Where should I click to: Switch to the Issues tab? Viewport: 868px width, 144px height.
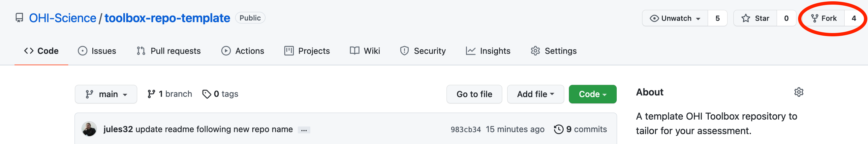pos(97,51)
